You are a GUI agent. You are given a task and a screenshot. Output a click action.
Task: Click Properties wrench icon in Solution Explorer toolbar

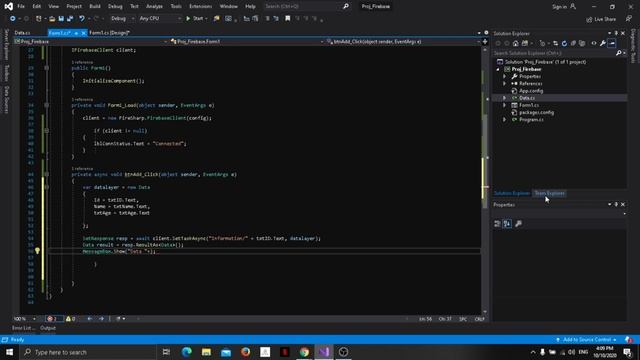603,43
